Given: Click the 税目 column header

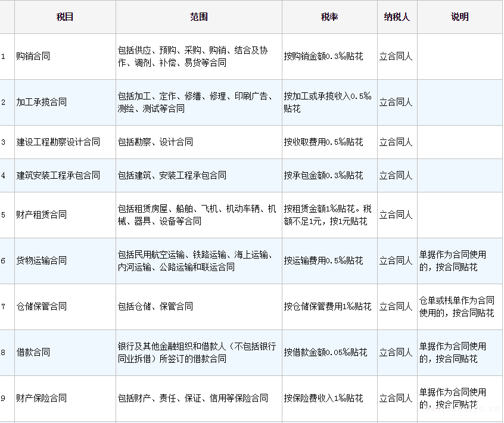Looking at the screenshot, I should (x=65, y=17).
